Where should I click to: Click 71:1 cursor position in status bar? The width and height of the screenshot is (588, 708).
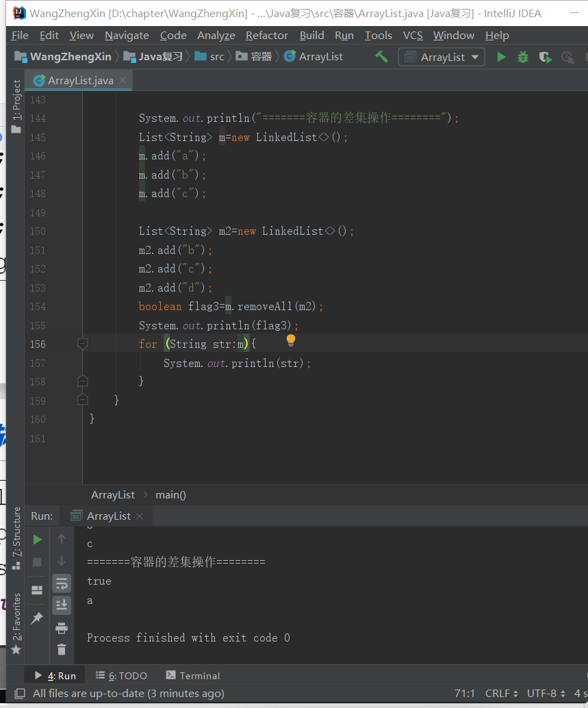(464, 694)
